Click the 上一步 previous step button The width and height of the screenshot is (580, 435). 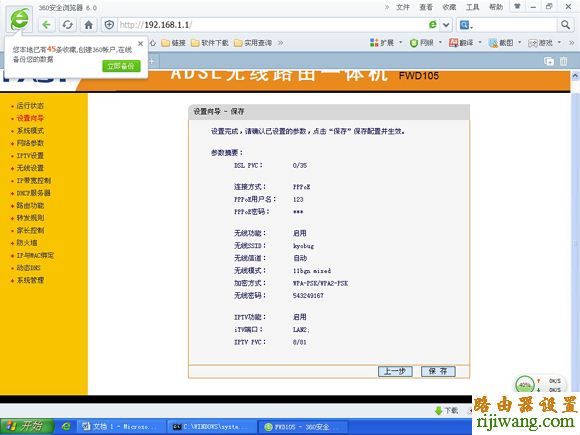395,371
